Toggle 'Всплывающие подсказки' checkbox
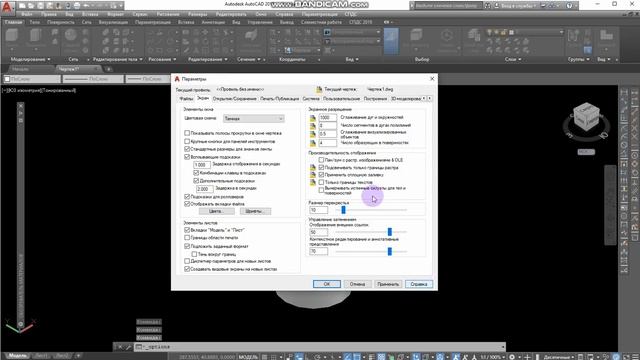This screenshot has height=360, width=640. point(187,157)
